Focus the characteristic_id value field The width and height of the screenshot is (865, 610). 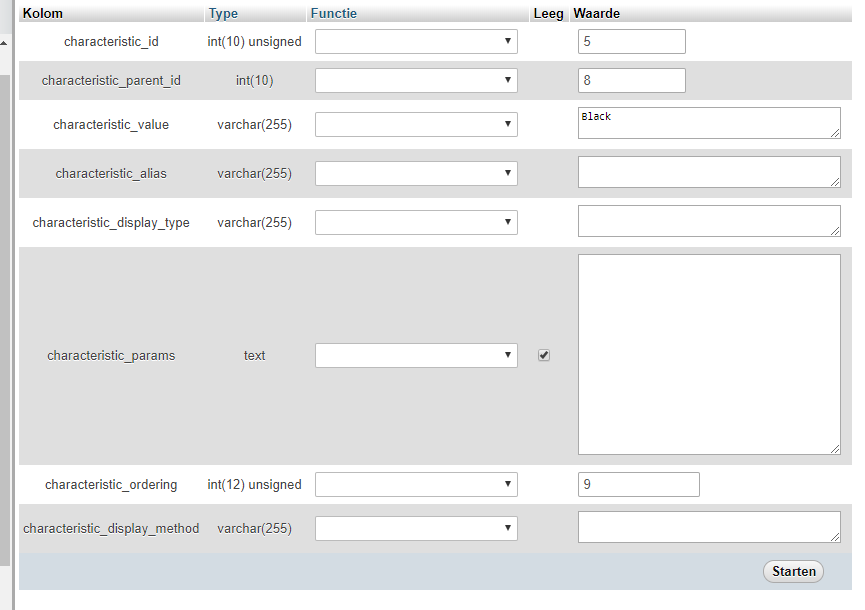click(x=632, y=41)
